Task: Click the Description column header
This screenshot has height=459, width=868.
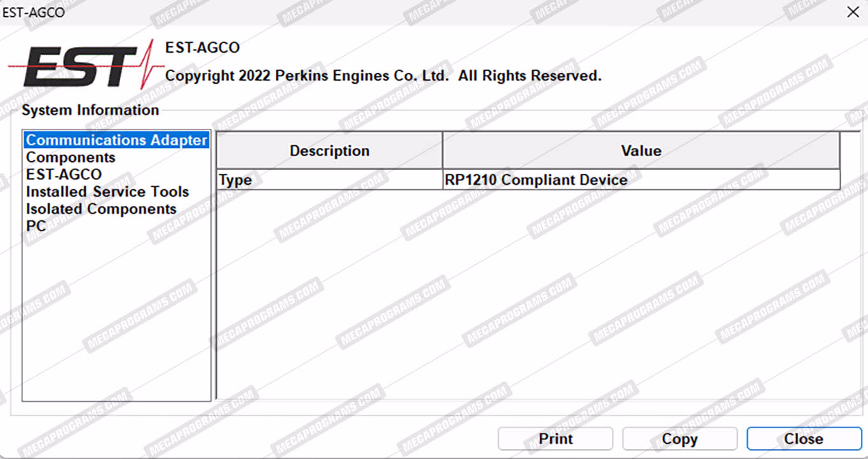Action: tap(329, 151)
